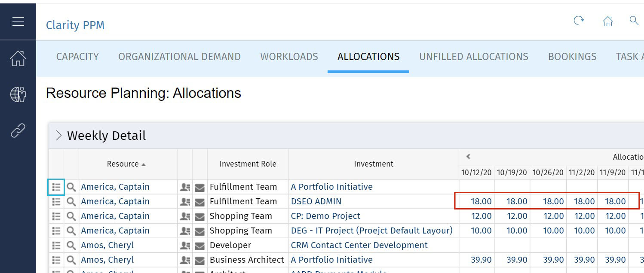The width and height of the screenshot is (644, 273).
Task: Open resource allocations icon for CP: Demo Project row
Action: 185,216
